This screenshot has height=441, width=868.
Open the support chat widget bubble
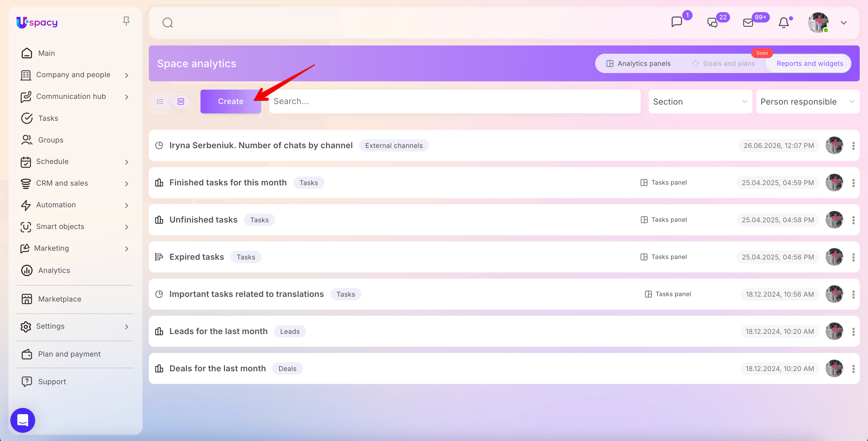pos(22,420)
